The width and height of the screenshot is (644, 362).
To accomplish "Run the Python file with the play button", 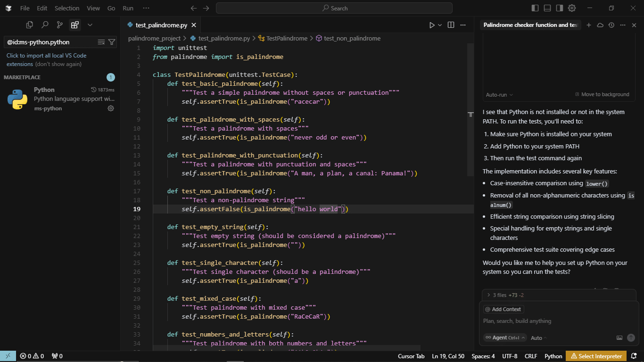I will click(x=432, y=25).
